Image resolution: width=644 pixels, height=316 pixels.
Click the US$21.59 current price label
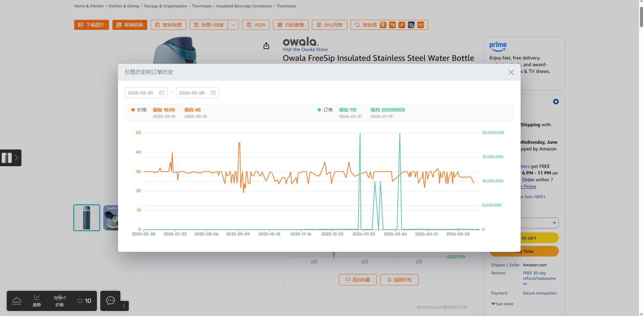pos(455,257)
